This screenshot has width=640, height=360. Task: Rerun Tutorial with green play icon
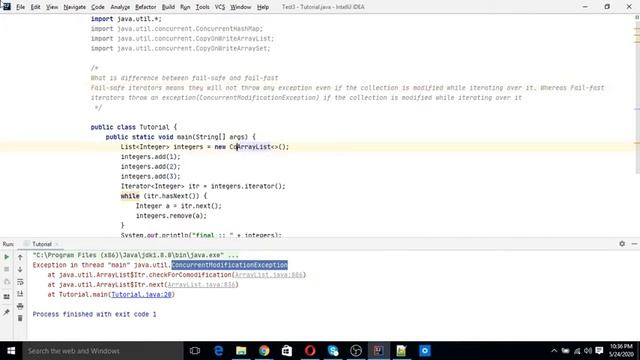tap(7, 257)
